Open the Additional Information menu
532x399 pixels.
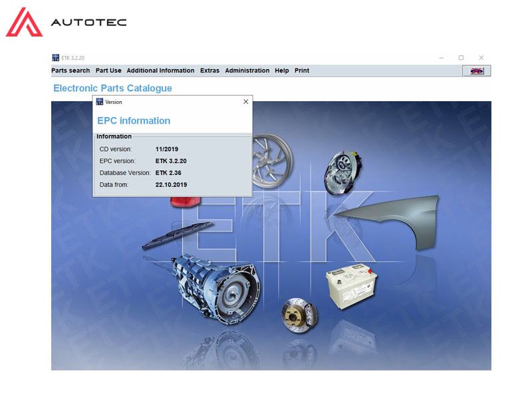(x=160, y=70)
